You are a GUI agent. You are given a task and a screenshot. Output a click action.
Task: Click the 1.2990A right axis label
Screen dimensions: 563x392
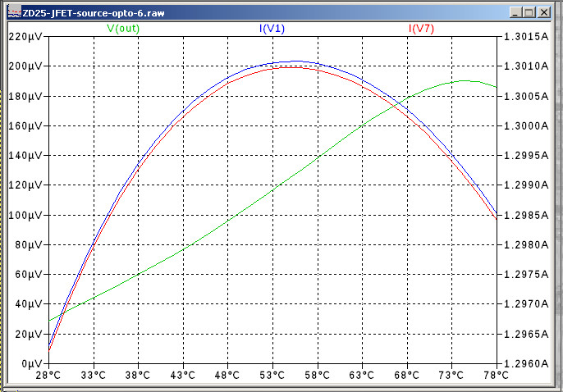tap(526, 185)
